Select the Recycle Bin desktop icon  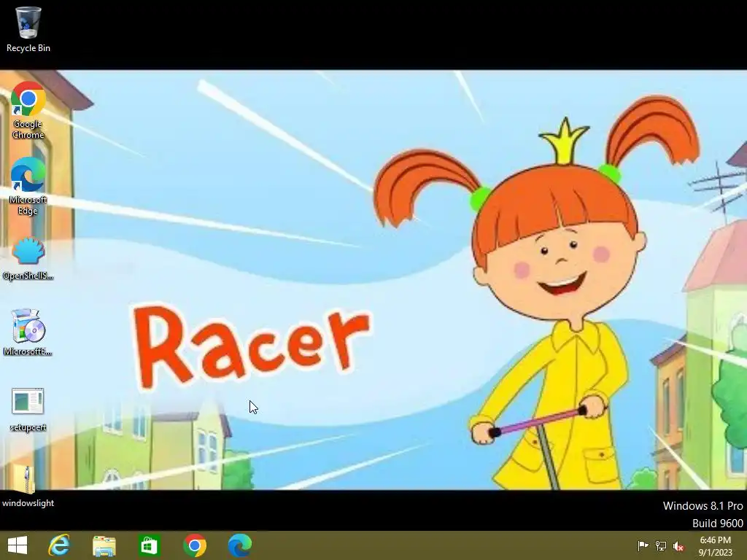28,29
